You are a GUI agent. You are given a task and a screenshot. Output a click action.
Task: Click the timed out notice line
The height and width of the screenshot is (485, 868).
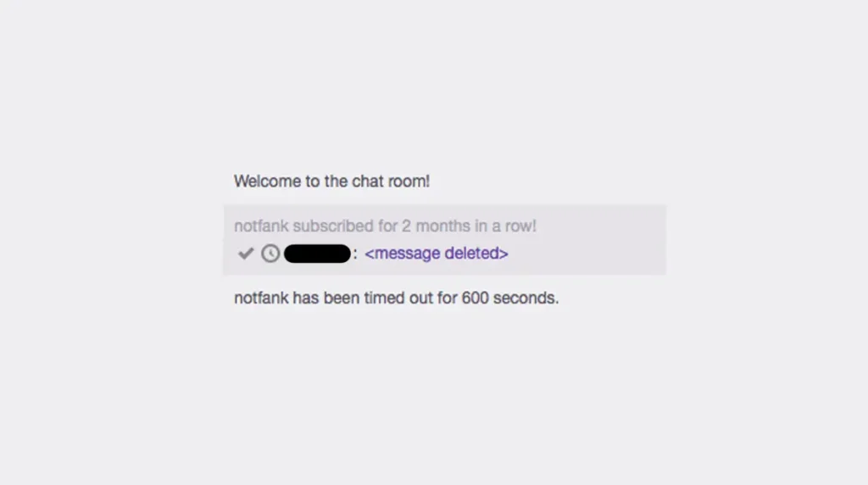[397, 298]
